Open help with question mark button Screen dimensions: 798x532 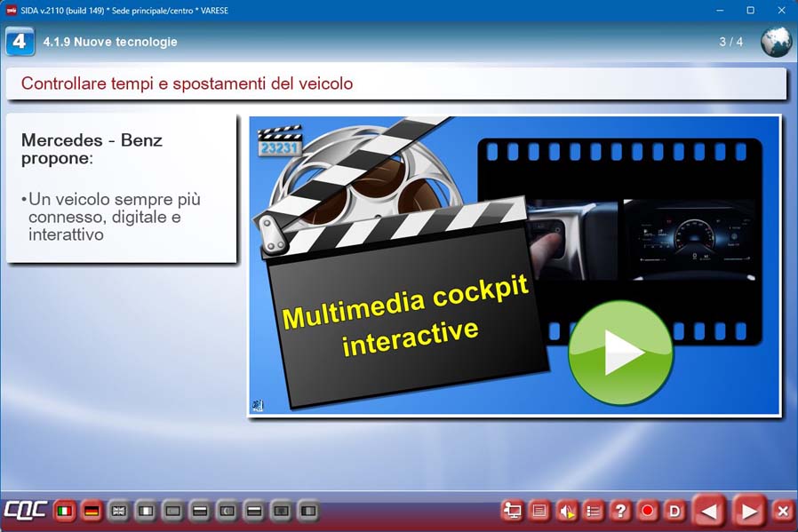pyautogui.click(x=620, y=511)
